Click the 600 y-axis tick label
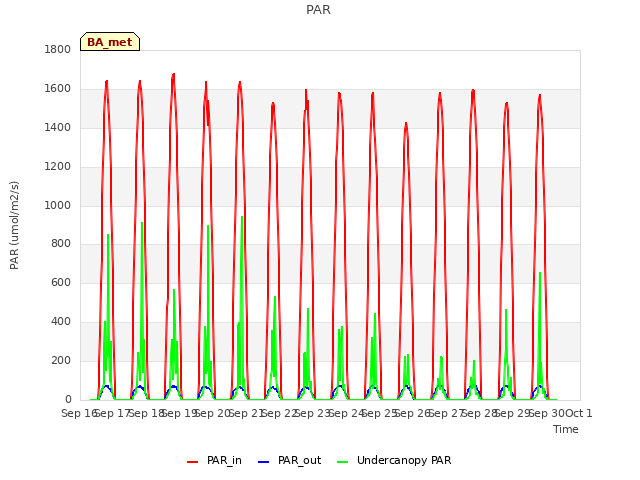This screenshot has width=640, height=480. 61,282
